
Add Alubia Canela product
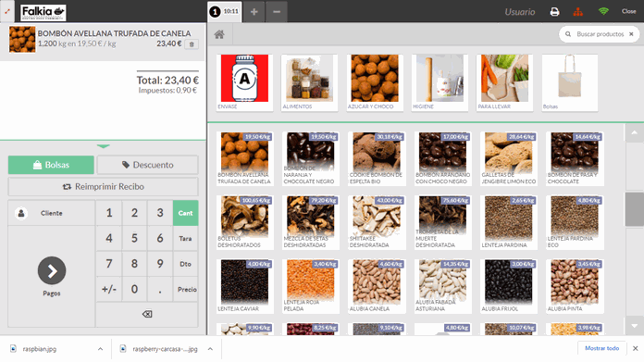pyautogui.click(x=377, y=286)
